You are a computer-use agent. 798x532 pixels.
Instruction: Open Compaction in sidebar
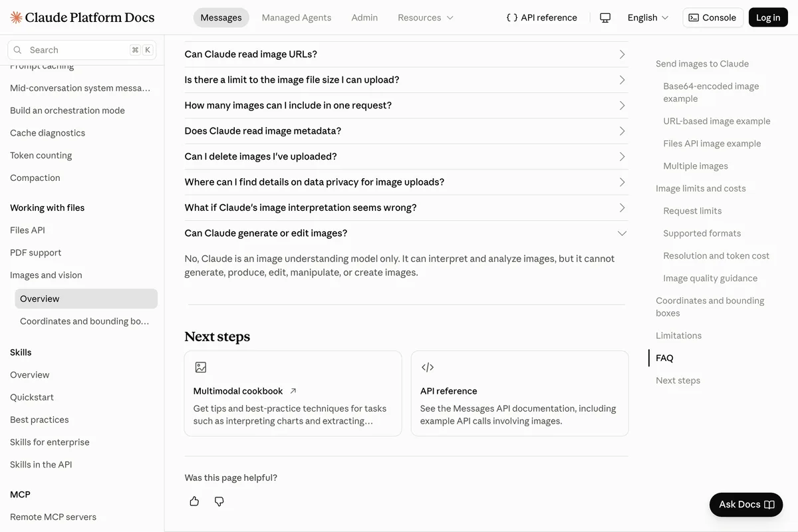tap(35, 178)
